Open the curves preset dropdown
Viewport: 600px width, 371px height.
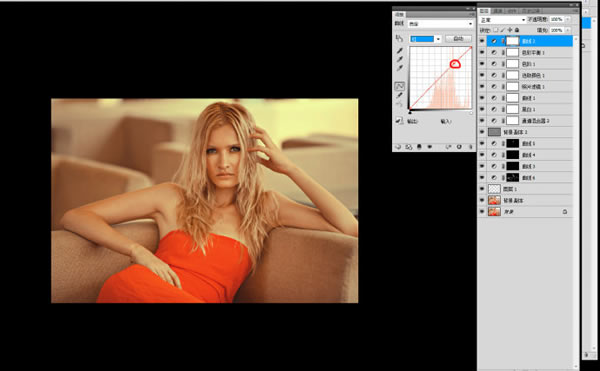coord(440,24)
